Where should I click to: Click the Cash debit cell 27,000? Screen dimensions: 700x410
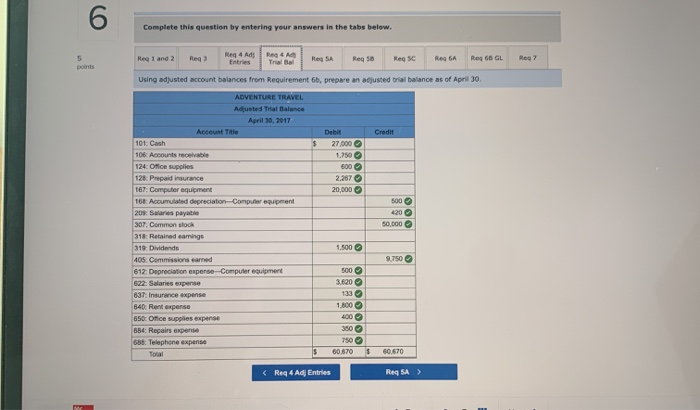(x=338, y=144)
